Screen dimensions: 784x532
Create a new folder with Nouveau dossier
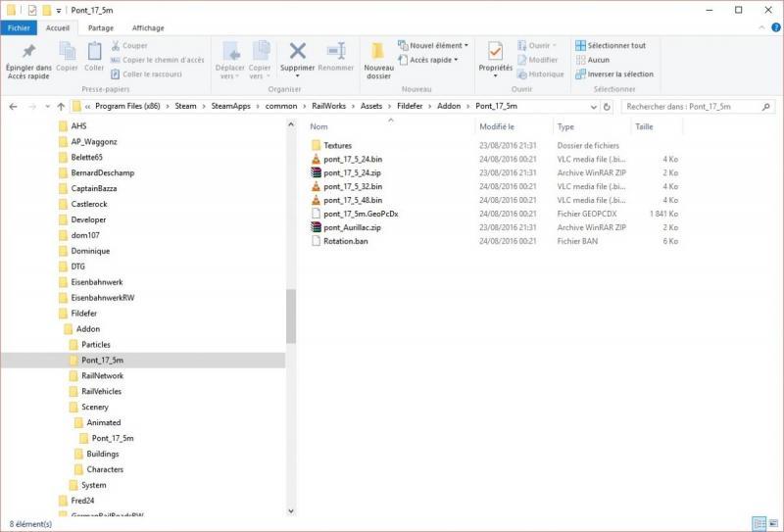tap(378, 61)
